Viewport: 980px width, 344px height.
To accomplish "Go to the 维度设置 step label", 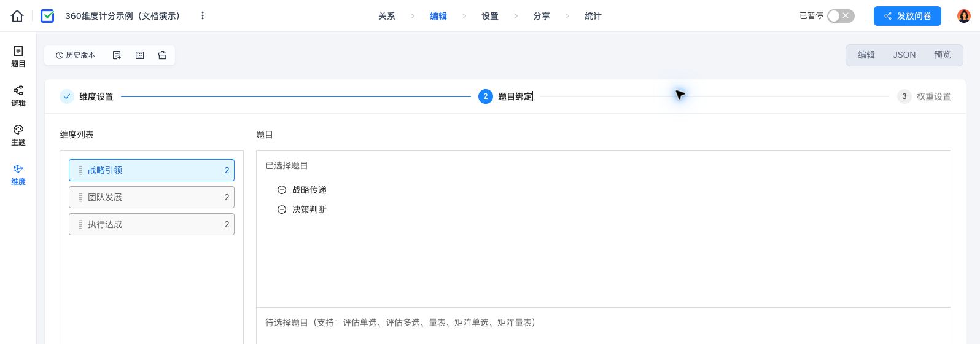I will [96, 96].
